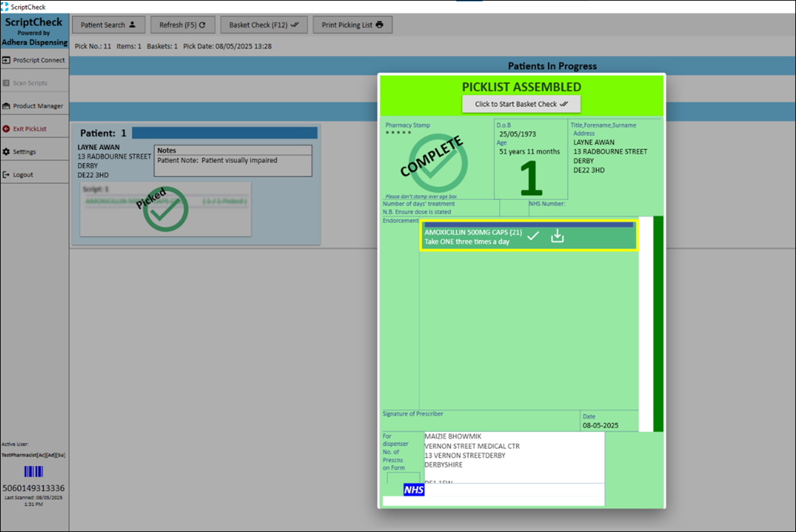Screen dimensions: 796x532
Task: Select the AMOXICILLIN 500MG CAPS (21) row
Action: (528, 235)
